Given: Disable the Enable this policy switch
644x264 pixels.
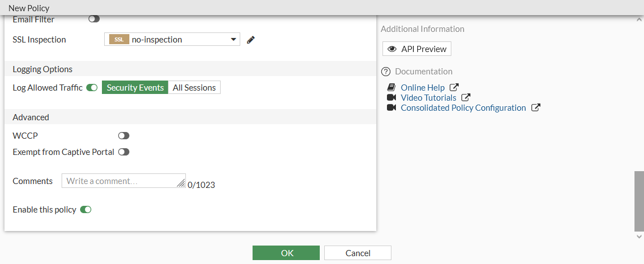Looking at the screenshot, I should pos(86,210).
